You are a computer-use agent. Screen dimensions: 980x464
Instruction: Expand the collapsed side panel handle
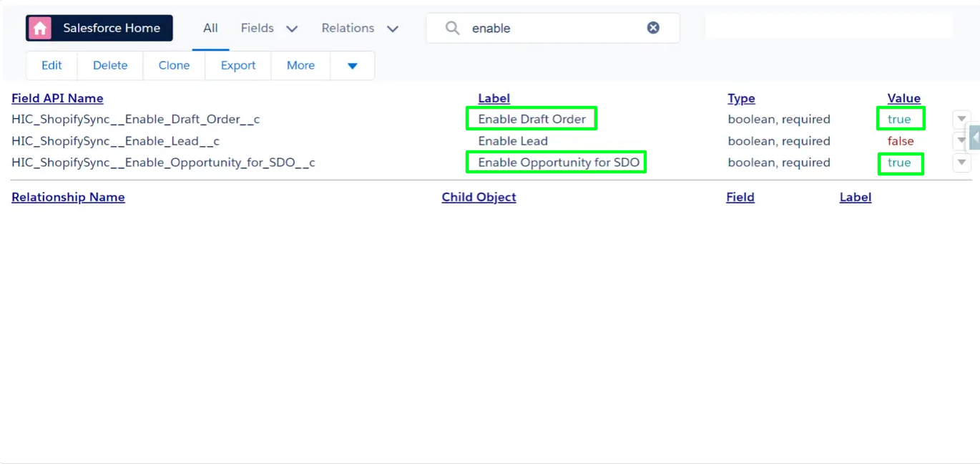(x=974, y=137)
